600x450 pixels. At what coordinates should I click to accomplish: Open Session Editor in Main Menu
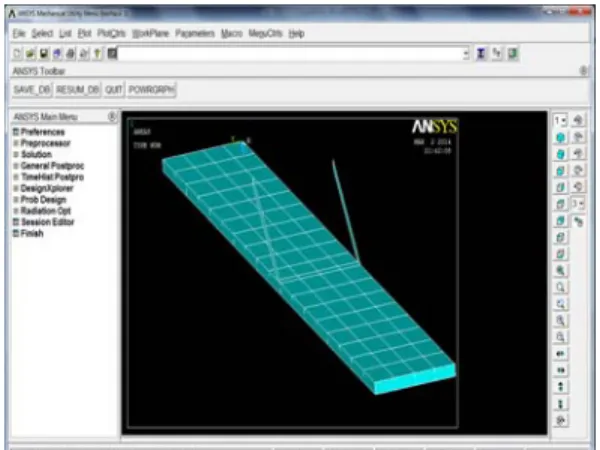coord(47,222)
